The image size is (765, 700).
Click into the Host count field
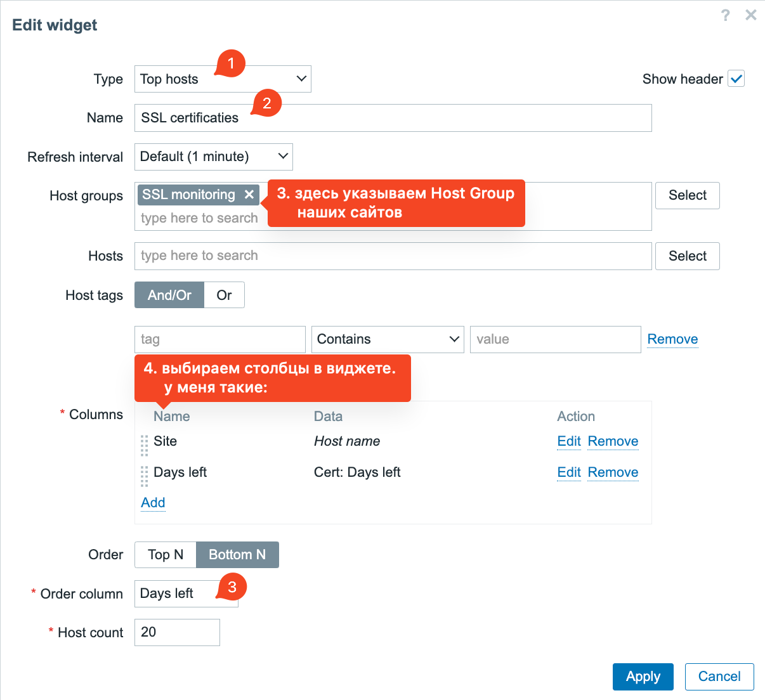177,632
